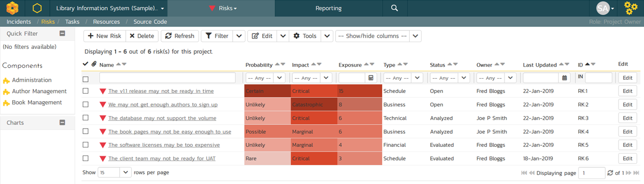Open the project selector dropdown
Screen dimensions: 644x184
tap(110, 8)
